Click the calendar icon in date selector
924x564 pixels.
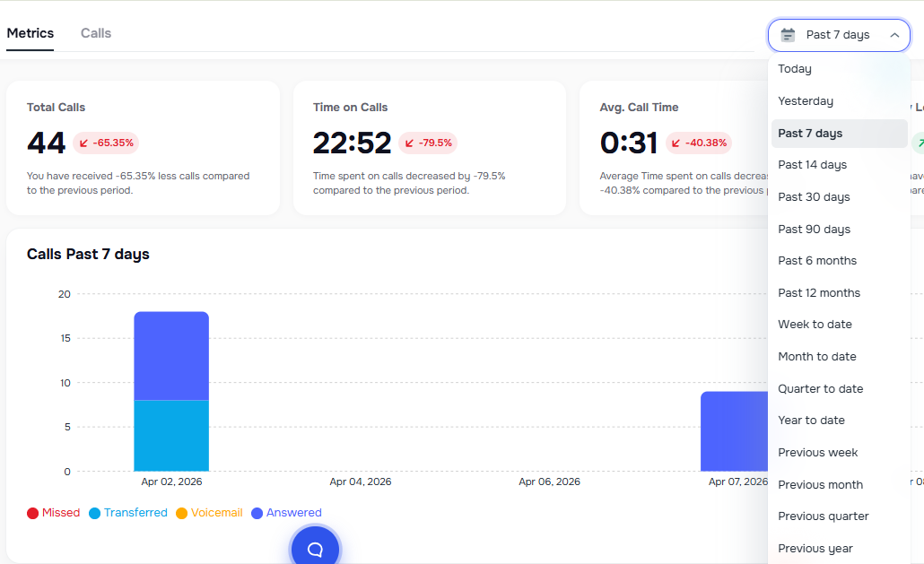click(x=789, y=35)
